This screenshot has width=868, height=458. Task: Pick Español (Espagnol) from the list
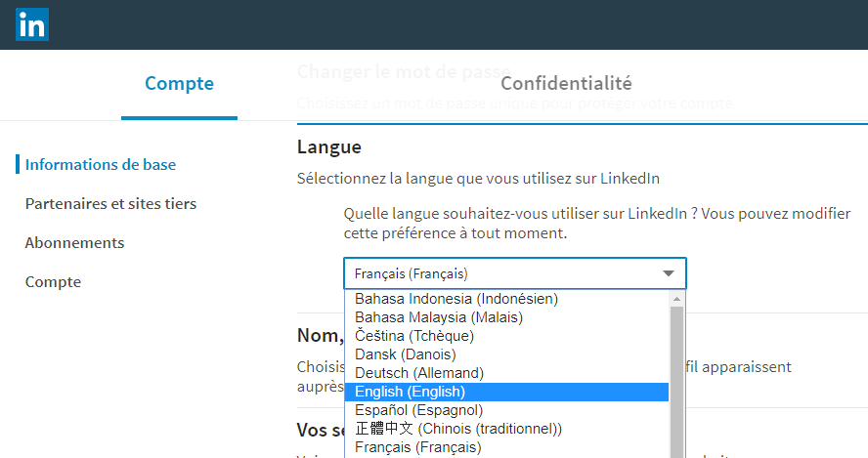click(x=419, y=410)
